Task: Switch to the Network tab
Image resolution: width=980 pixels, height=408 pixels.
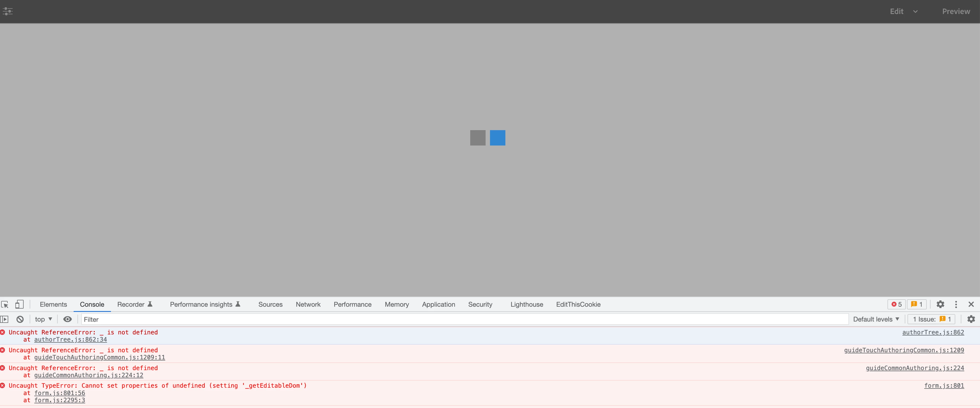Action: click(x=308, y=304)
